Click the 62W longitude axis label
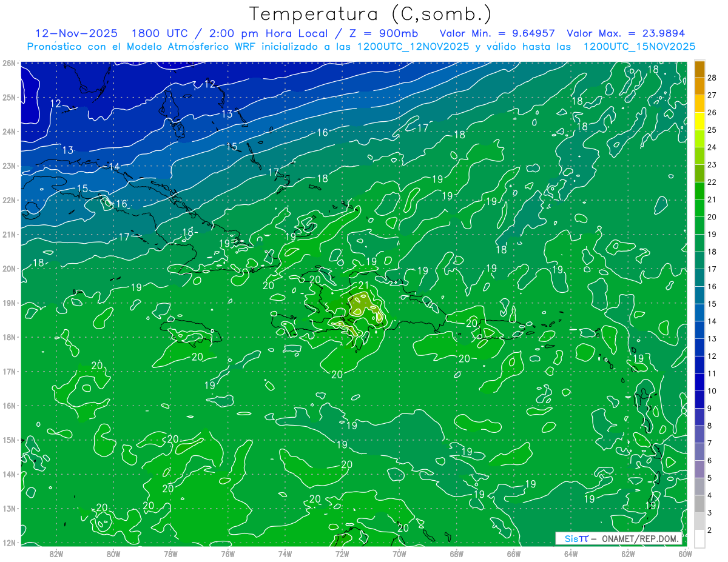This screenshot has width=728, height=562. (x=628, y=554)
